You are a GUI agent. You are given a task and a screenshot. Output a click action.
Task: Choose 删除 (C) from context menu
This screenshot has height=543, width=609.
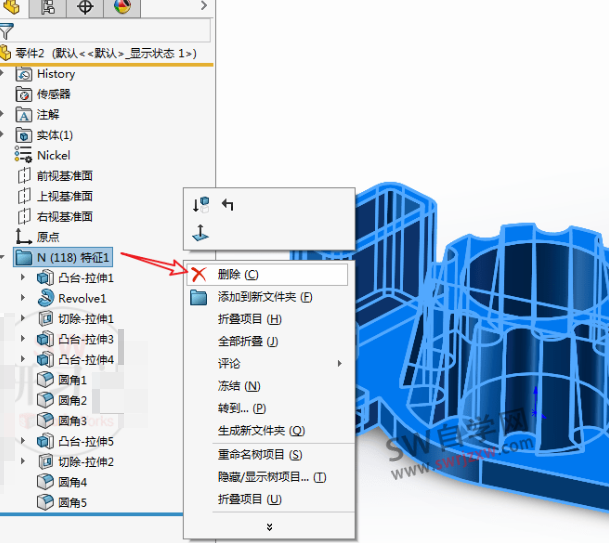pos(267,275)
